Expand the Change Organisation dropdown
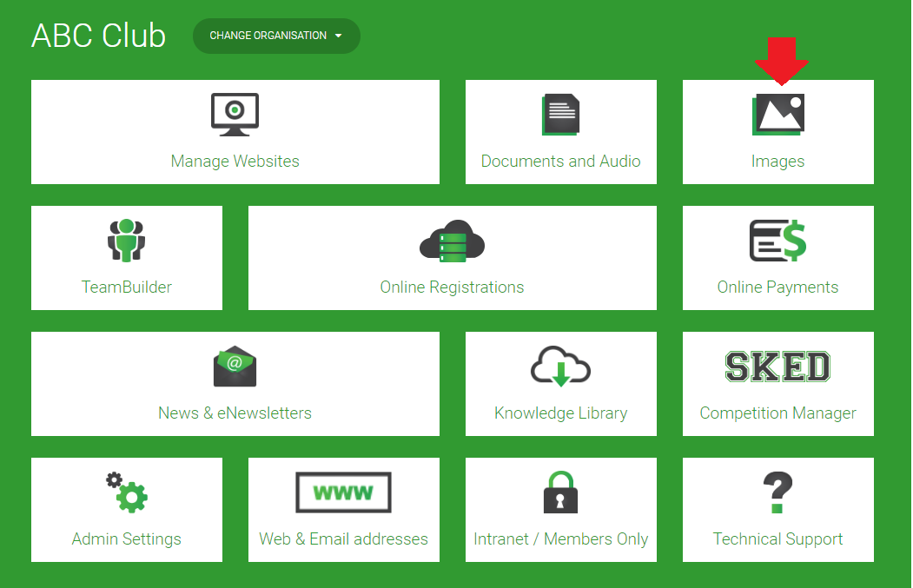 276,36
